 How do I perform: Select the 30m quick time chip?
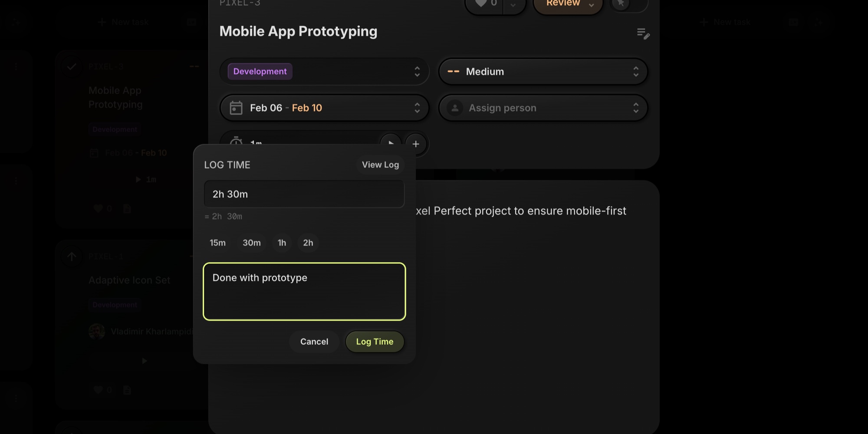pos(251,243)
